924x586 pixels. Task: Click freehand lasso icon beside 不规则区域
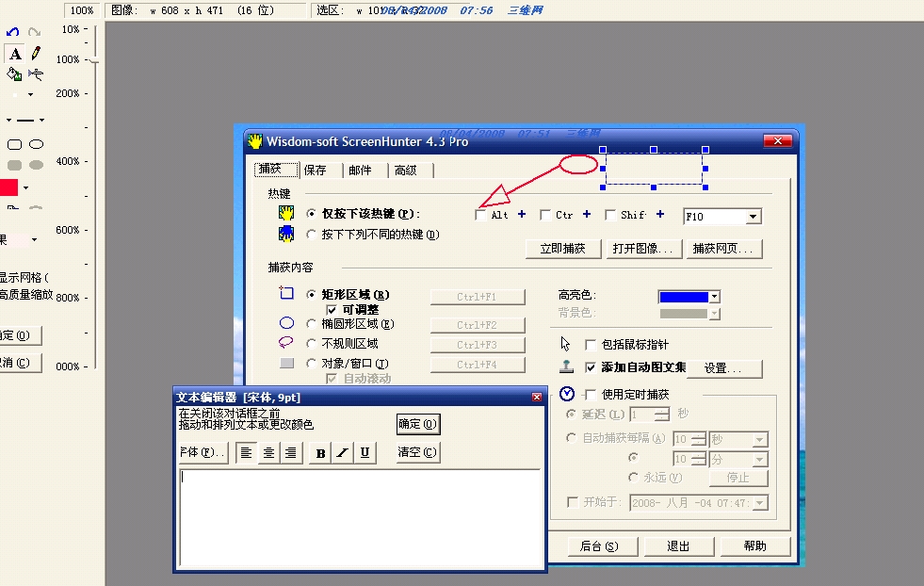tap(285, 343)
